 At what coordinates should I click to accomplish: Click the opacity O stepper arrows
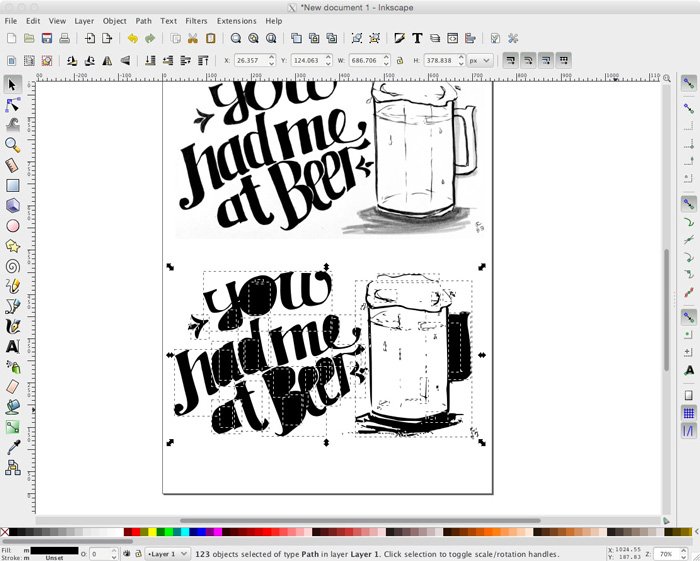click(x=114, y=554)
